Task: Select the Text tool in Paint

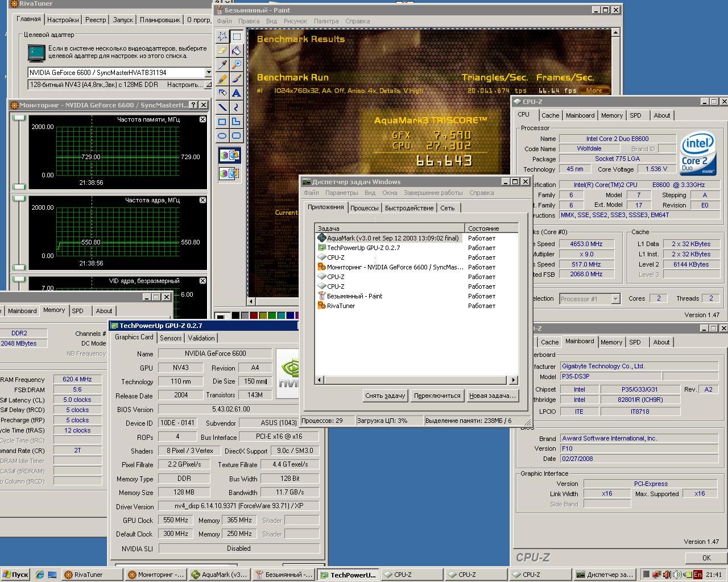Action: (x=237, y=93)
